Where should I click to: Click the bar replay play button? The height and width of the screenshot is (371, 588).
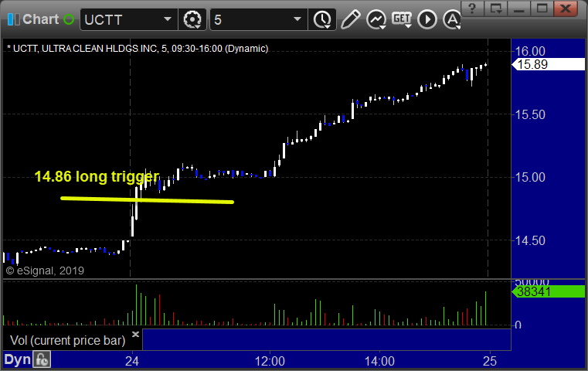(427, 19)
